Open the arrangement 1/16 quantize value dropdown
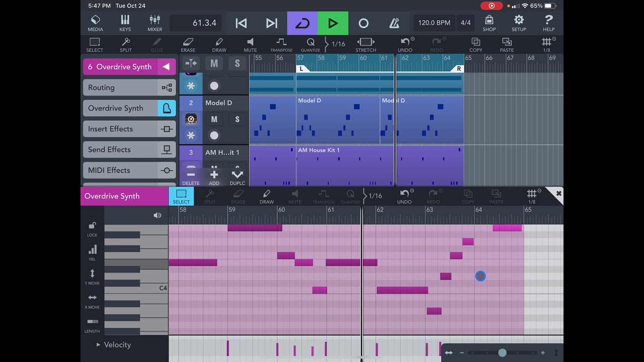Screen dimensions: 644x362 coord(336,44)
